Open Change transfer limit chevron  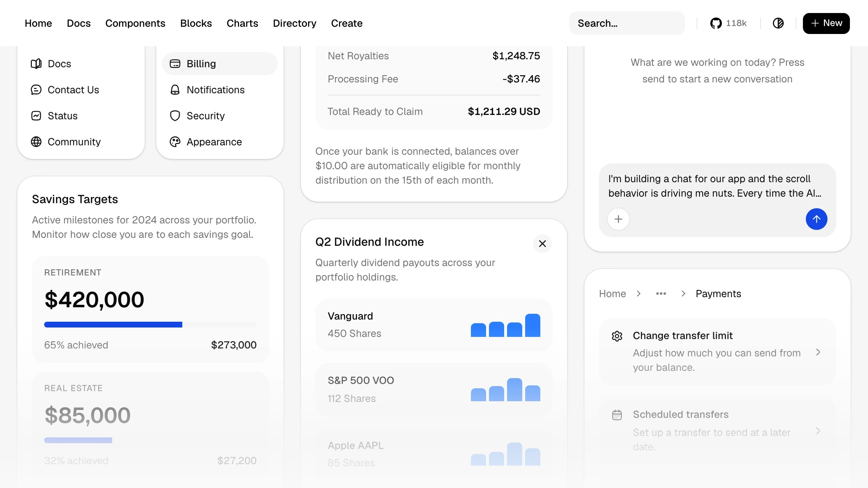coord(818,352)
